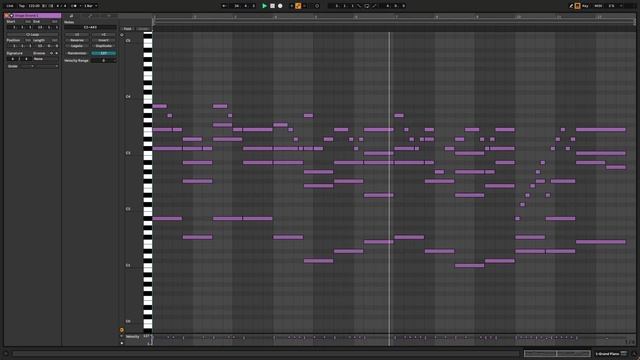Viewport: 640px width, 360px height.
Task: Click the Set button beside End
Action: pyautogui.click(x=54, y=22)
